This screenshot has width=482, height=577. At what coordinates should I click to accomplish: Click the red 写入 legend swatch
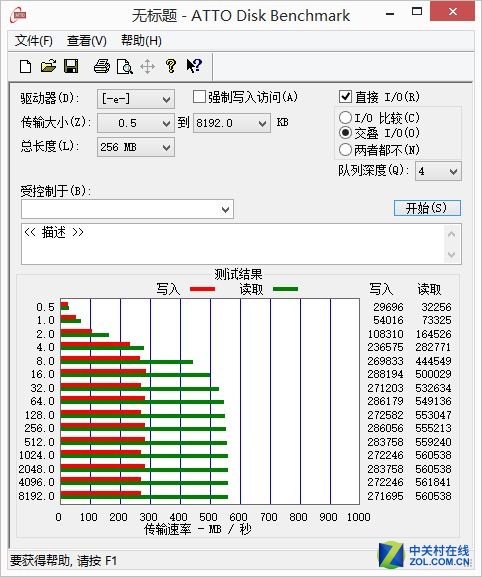point(202,289)
